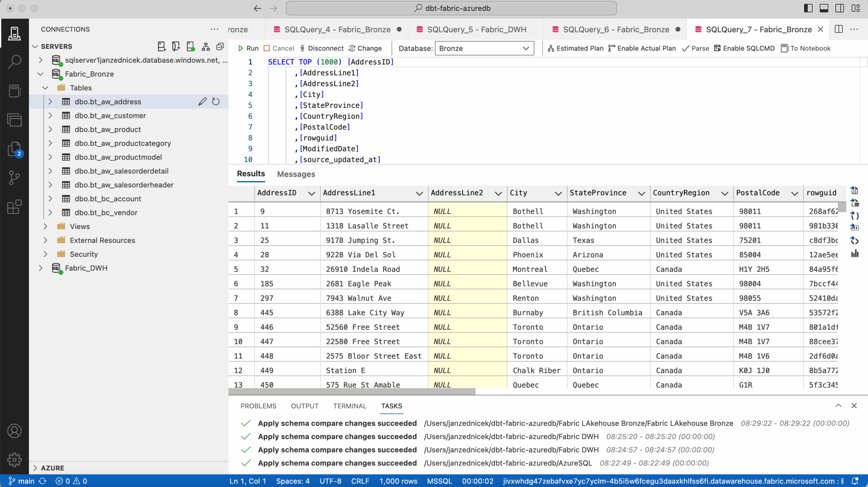The image size is (868, 487).
Task: Click the refresh icon on dbo.bt_aw_address
Action: [216, 102]
